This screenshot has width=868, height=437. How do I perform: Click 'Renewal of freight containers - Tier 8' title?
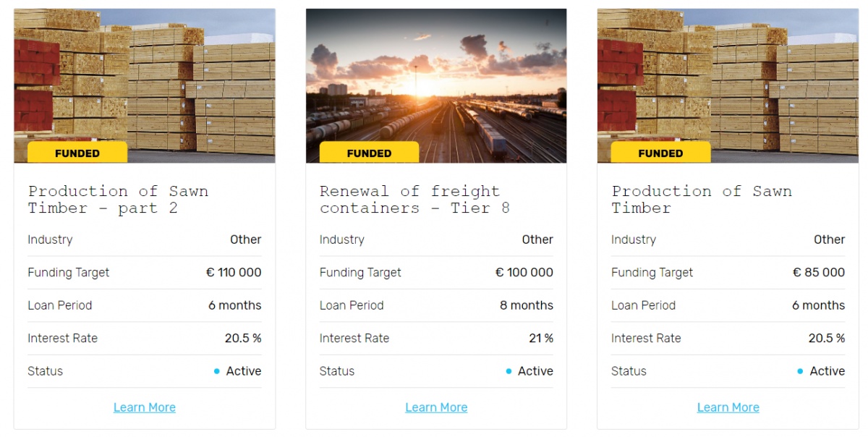pos(414,200)
